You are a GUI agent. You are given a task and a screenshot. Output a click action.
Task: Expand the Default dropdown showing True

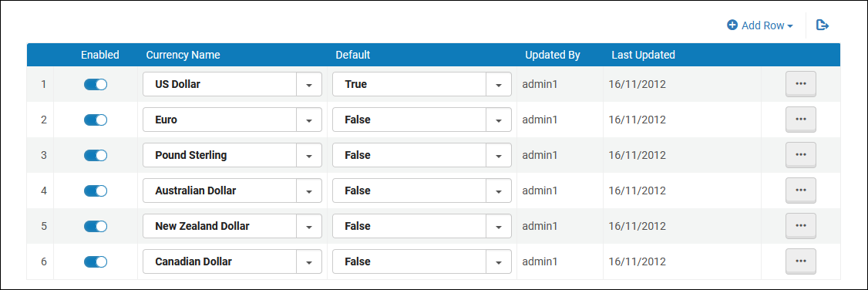[498, 85]
